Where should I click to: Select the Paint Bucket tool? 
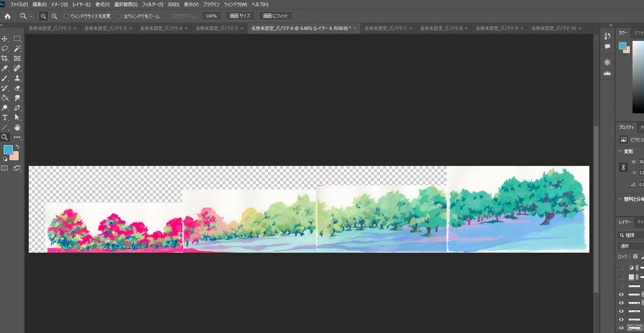point(5,98)
